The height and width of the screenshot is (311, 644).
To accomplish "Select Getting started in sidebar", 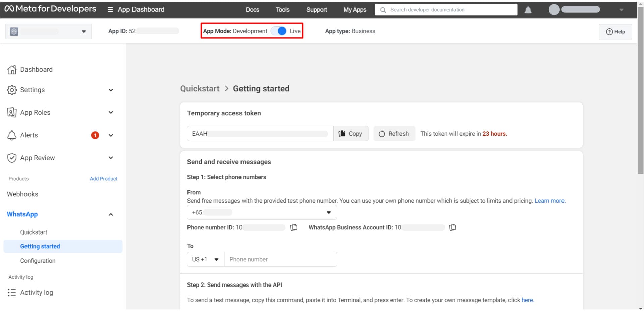I will pos(63,246).
